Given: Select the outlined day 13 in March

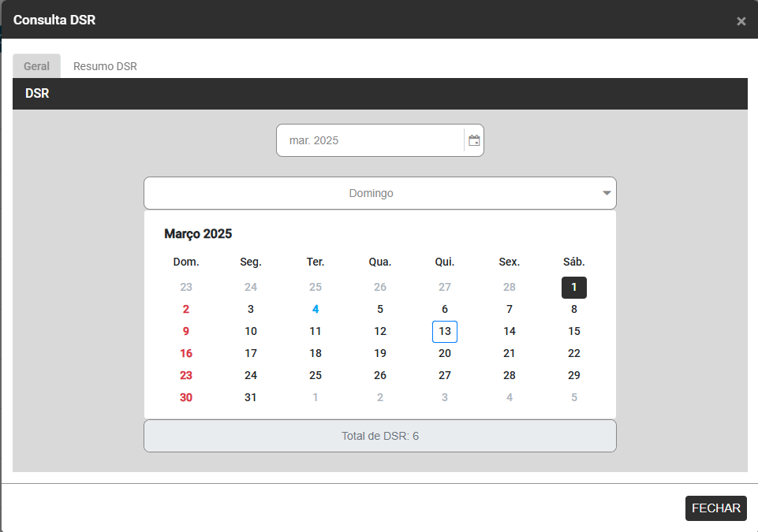Looking at the screenshot, I should click(x=445, y=332).
